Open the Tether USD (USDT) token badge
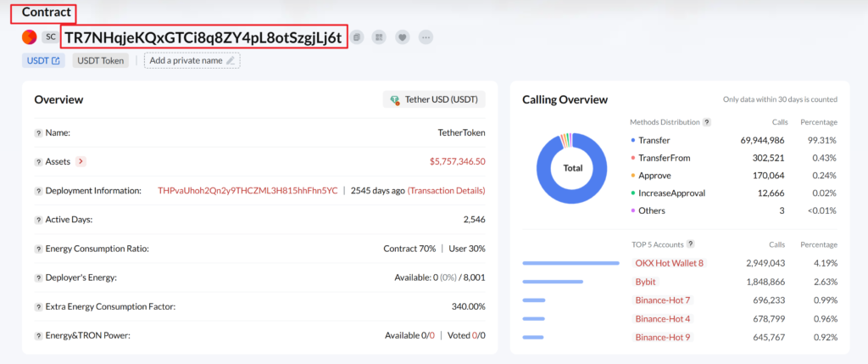This screenshot has width=868, height=364. click(434, 100)
